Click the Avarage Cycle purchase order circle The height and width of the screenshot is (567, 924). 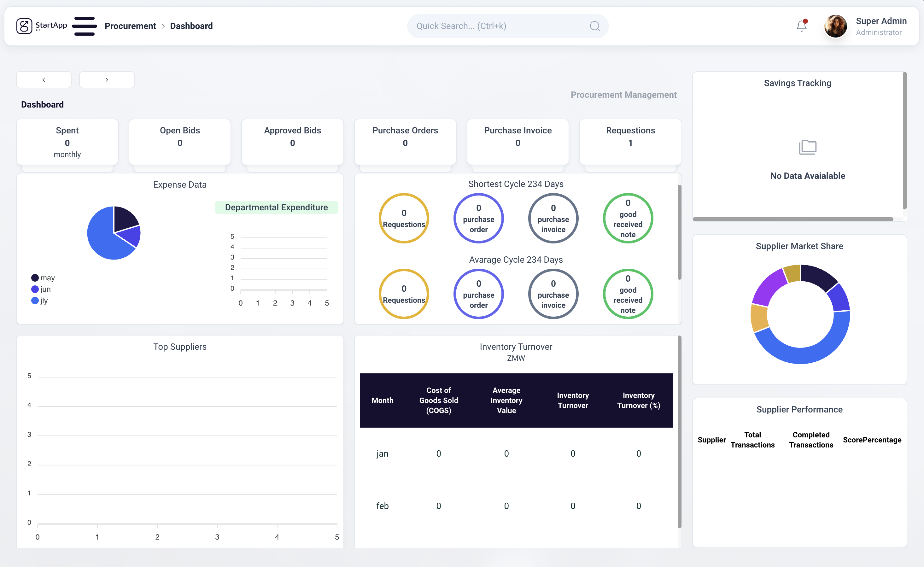pos(478,294)
